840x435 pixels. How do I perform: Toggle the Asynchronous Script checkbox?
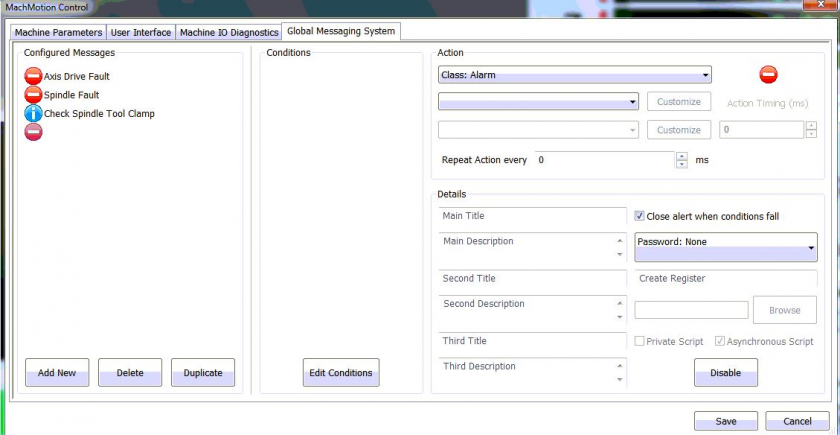(720, 341)
